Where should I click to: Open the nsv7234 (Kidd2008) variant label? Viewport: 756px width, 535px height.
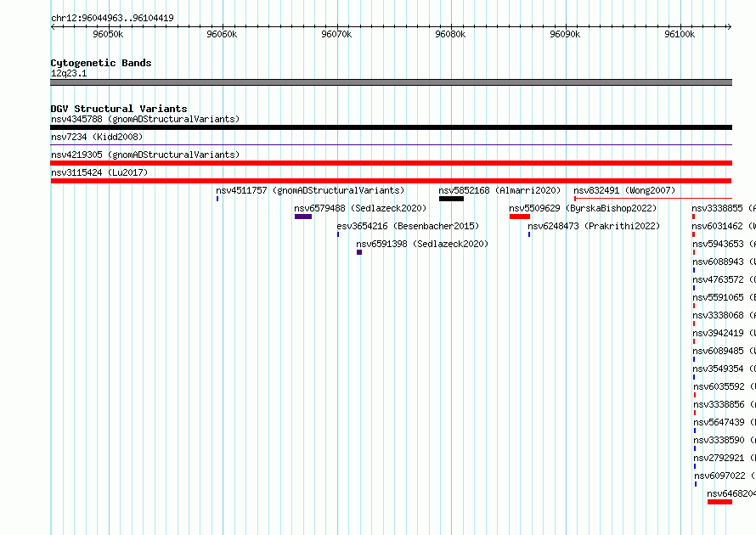pos(97,137)
